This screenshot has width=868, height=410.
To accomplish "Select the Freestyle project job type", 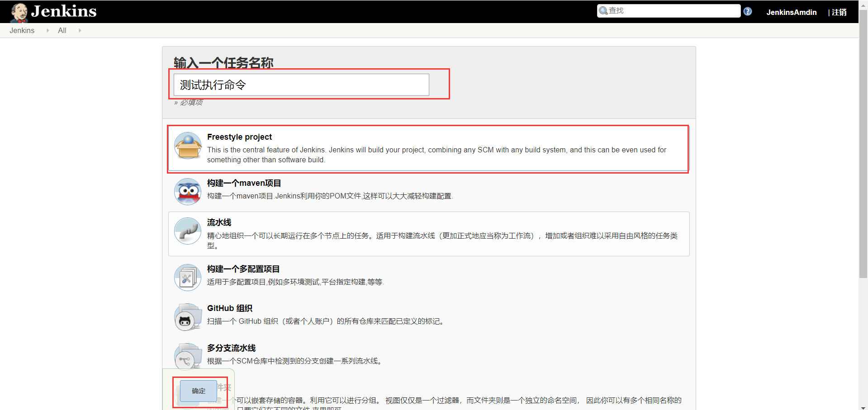I will (239, 137).
